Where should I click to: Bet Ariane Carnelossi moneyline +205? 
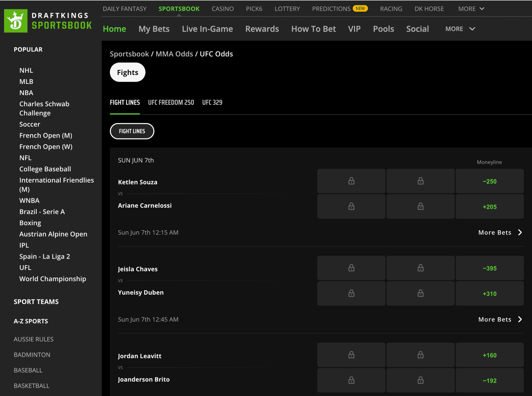coord(490,206)
